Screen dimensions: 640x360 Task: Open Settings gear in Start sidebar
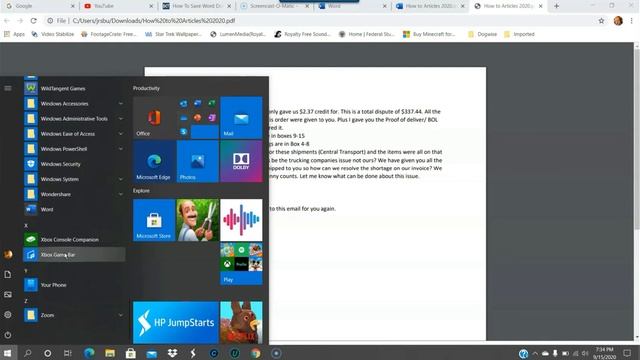click(x=8, y=315)
